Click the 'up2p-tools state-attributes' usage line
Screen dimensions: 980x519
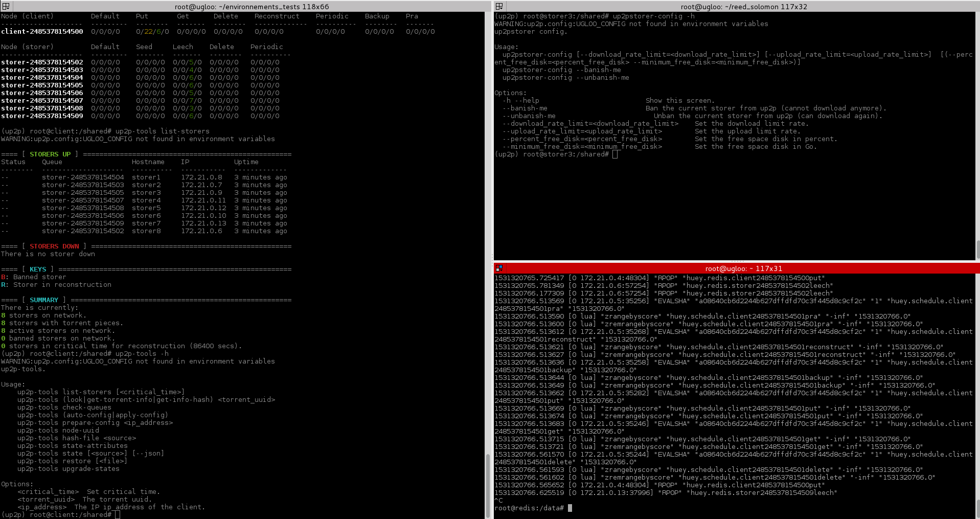pos(73,446)
